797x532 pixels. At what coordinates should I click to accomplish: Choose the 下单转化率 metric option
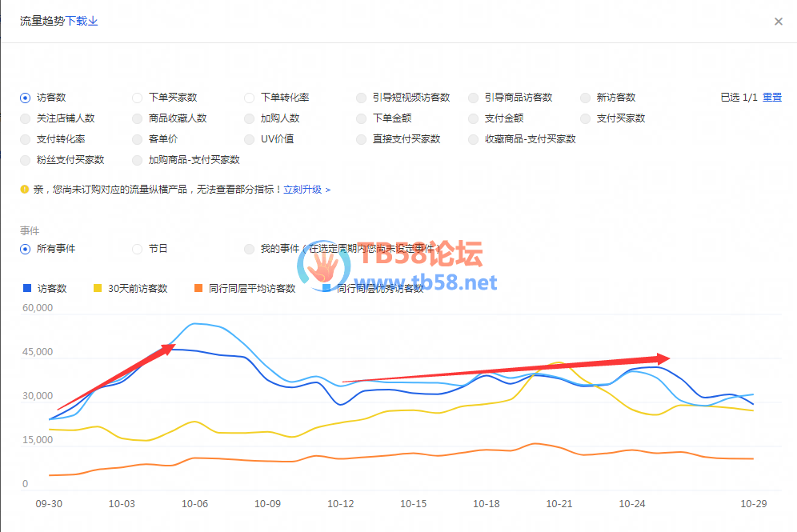click(x=250, y=98)
